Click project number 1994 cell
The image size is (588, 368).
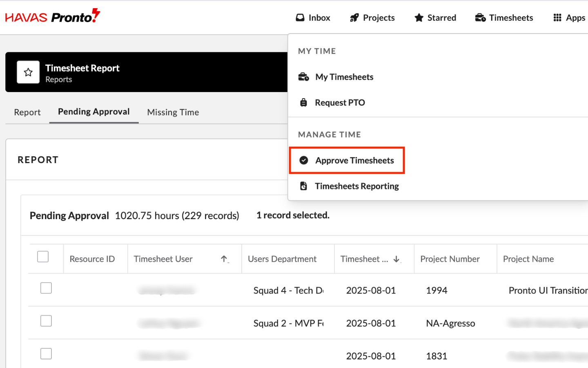tap(437, 290)
